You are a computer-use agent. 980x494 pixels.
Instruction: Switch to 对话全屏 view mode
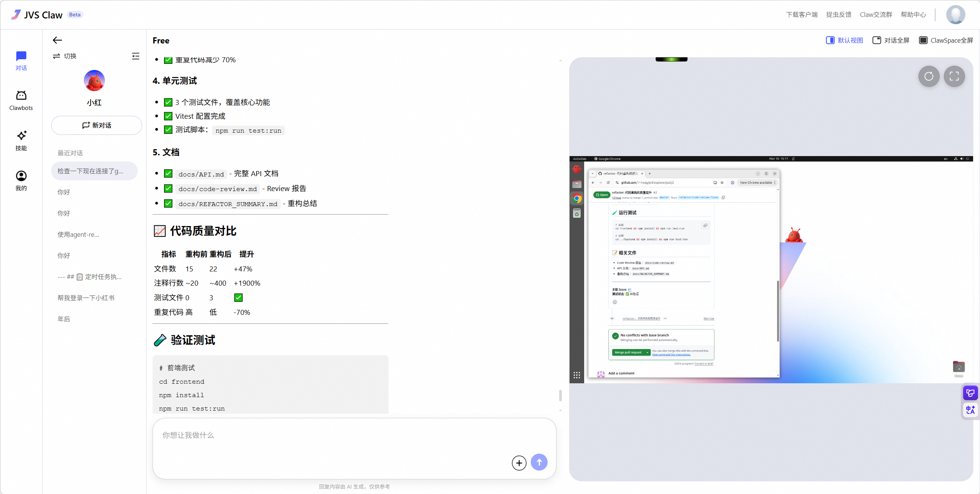[891, 40]
